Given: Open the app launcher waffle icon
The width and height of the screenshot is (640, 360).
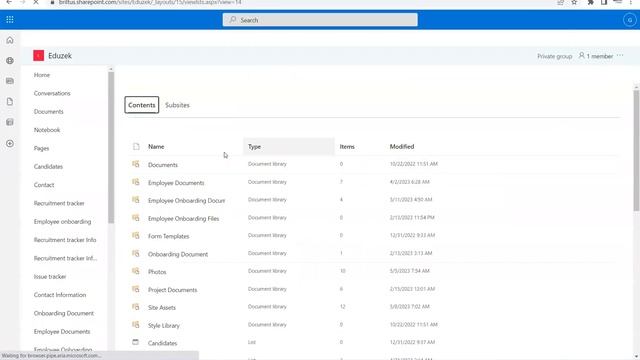Looking at the screenshot, I should (10, 20).
